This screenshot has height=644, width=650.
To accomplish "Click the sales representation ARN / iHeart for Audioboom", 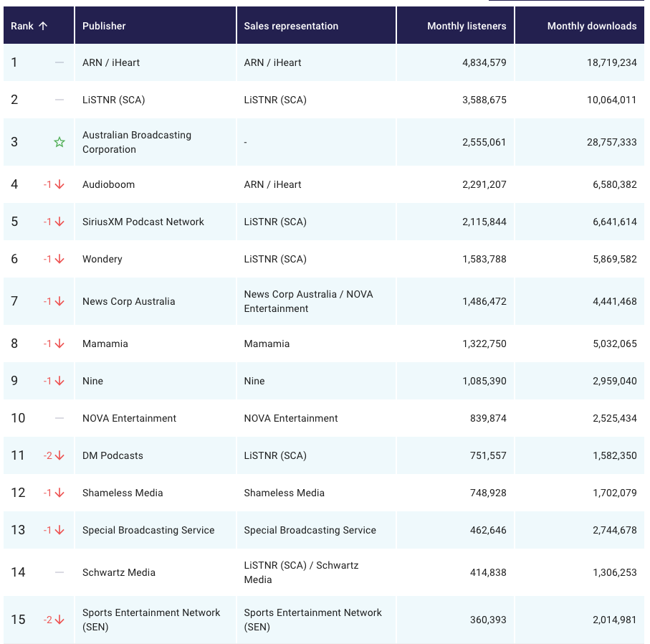I will pos(273,184).
